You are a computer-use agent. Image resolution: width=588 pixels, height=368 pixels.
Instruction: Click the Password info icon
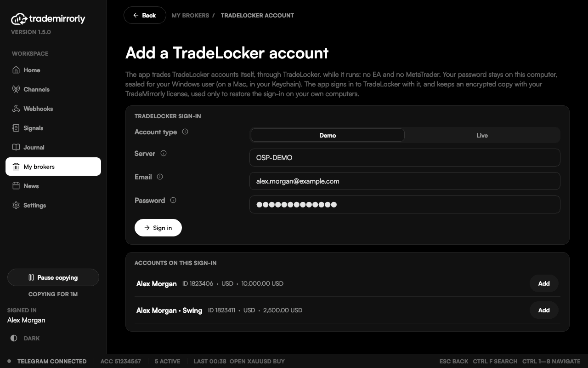173,200
